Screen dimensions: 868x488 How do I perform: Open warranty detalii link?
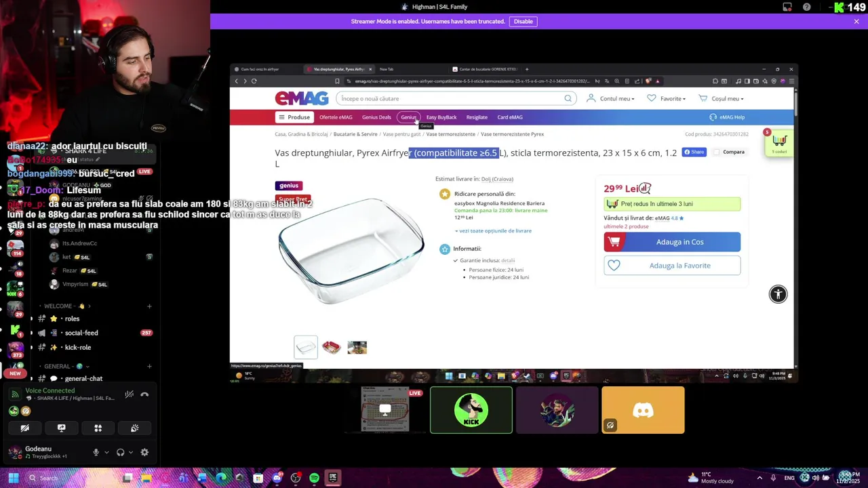(508, 260)
